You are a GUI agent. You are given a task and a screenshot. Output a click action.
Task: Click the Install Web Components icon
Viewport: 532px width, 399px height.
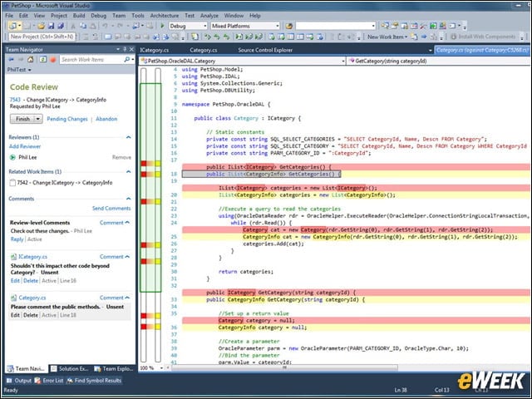pos(454,37)
